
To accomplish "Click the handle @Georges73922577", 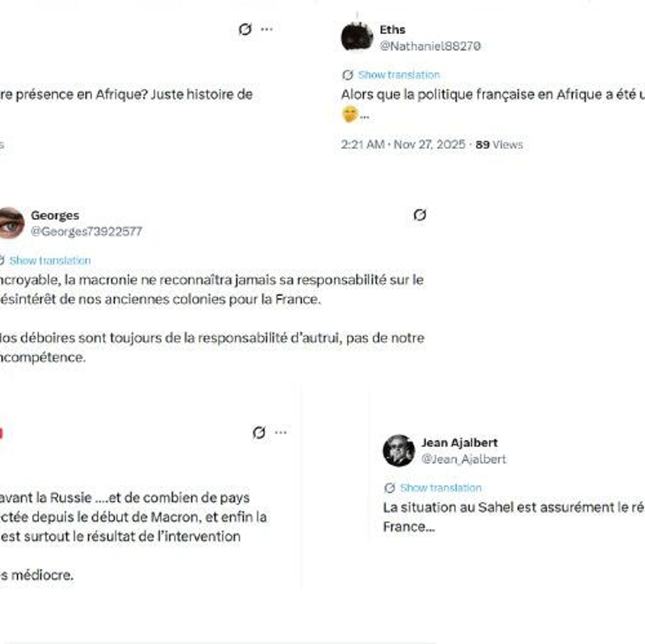I will click(86, 232).
